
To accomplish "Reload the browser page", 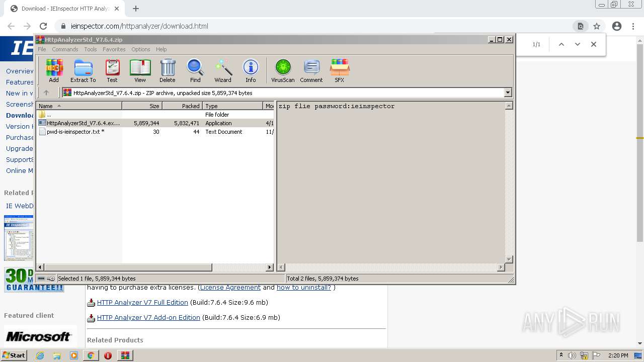I will pyautogui.click(x=43, y=26).
